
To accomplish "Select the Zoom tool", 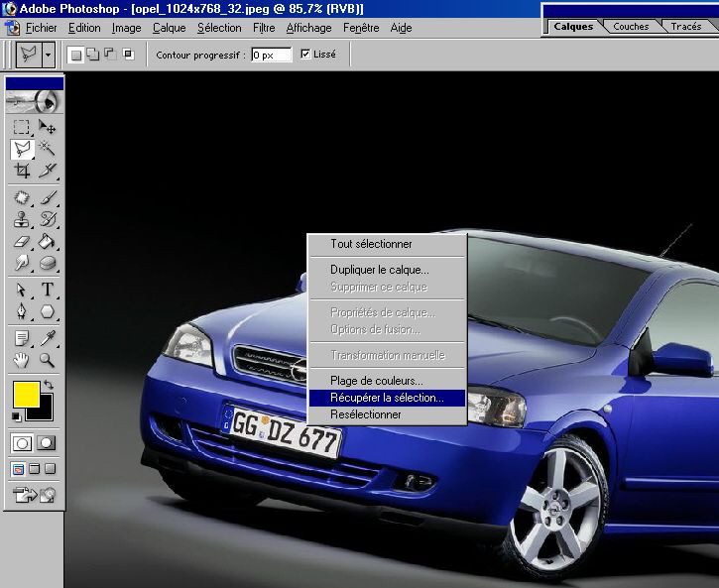I will (x=48, y=360).
